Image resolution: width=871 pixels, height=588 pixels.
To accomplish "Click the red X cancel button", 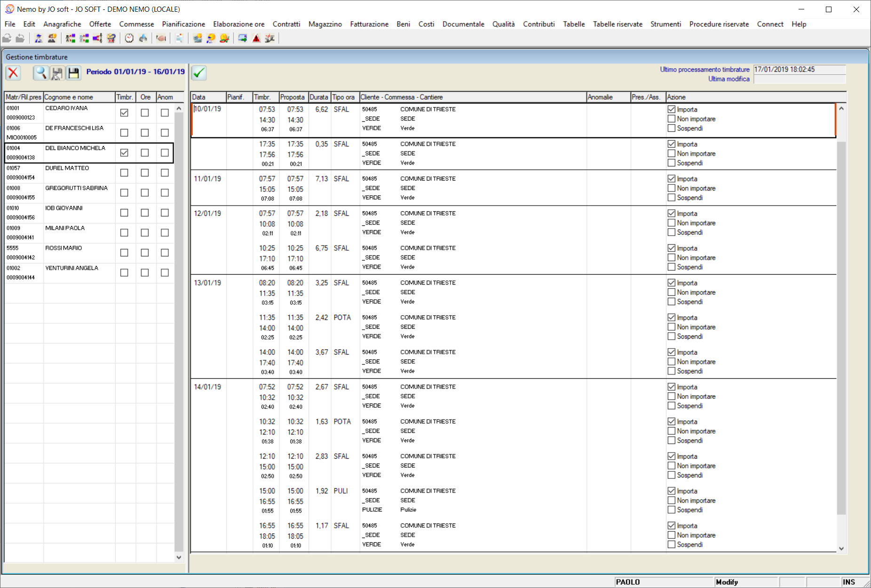I will (13, 73).
